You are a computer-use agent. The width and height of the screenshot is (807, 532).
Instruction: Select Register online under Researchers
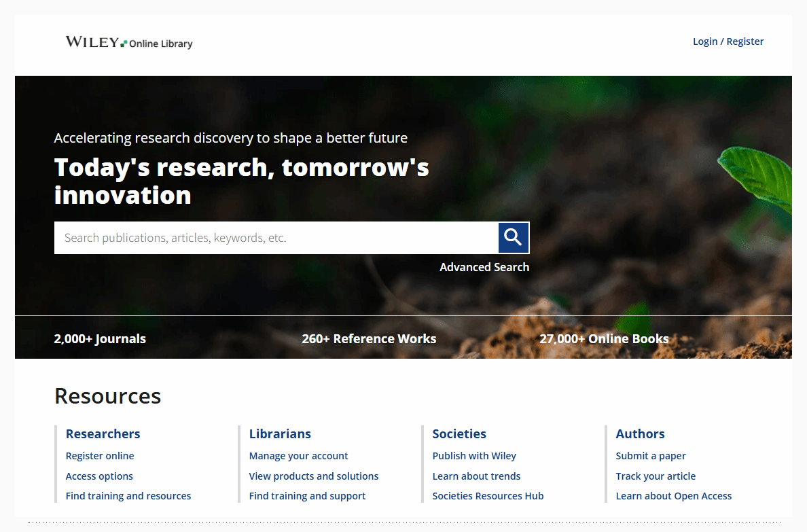tap(100, 456)
